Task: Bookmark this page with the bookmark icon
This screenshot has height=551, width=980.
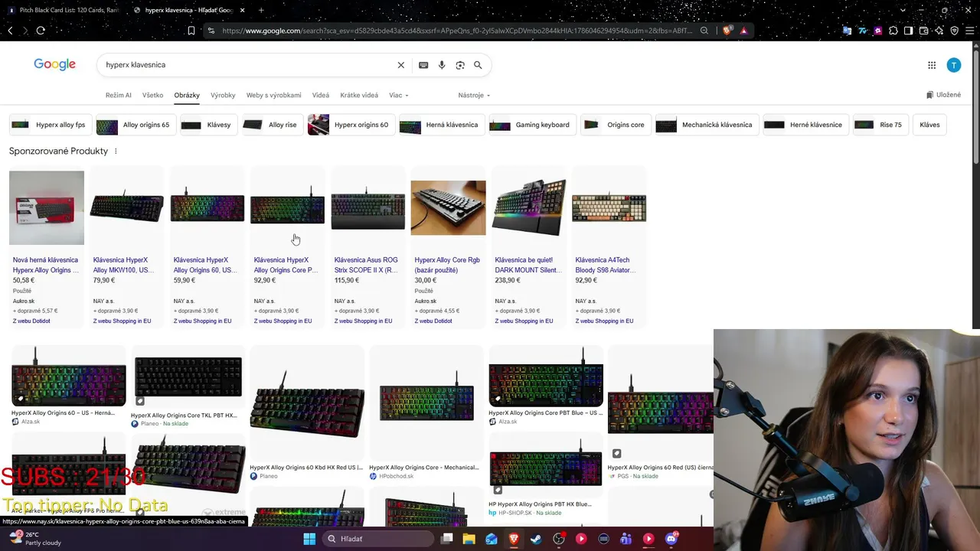Action: tap(191, 31)
